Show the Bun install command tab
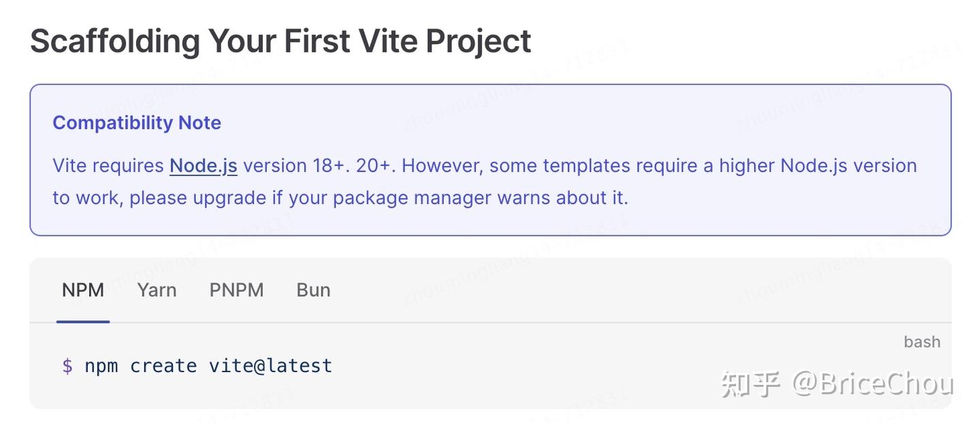 pyautogui.click(x=313, y=290)
